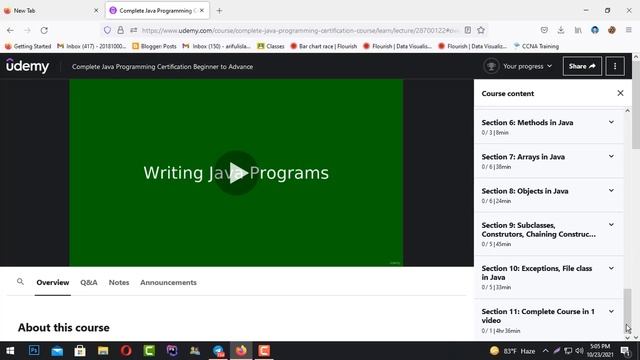Play the Writing Java Programs video

(236, 173)
